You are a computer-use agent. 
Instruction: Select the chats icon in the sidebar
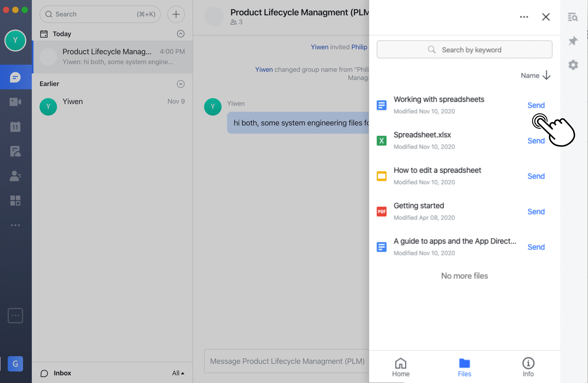(15, 77)
